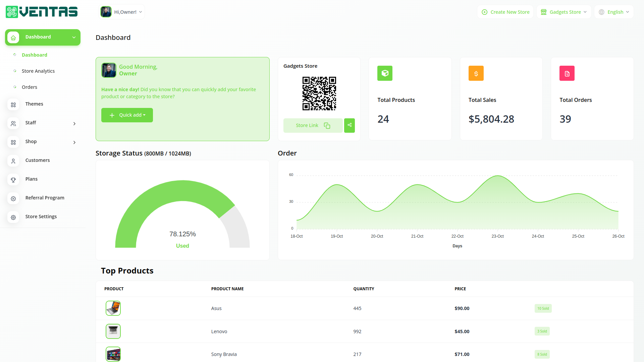
Task: Click the Referral Program icon
Action: click(13, 199)
